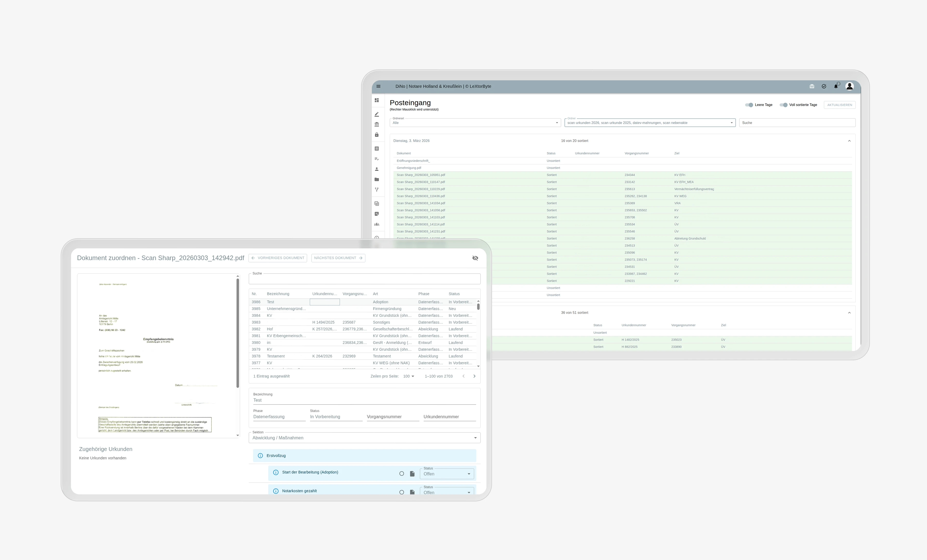Toggle the Voll sortierte Tage switch
The height and width of the screenshot is (560, 927).
tap(784, 105)
